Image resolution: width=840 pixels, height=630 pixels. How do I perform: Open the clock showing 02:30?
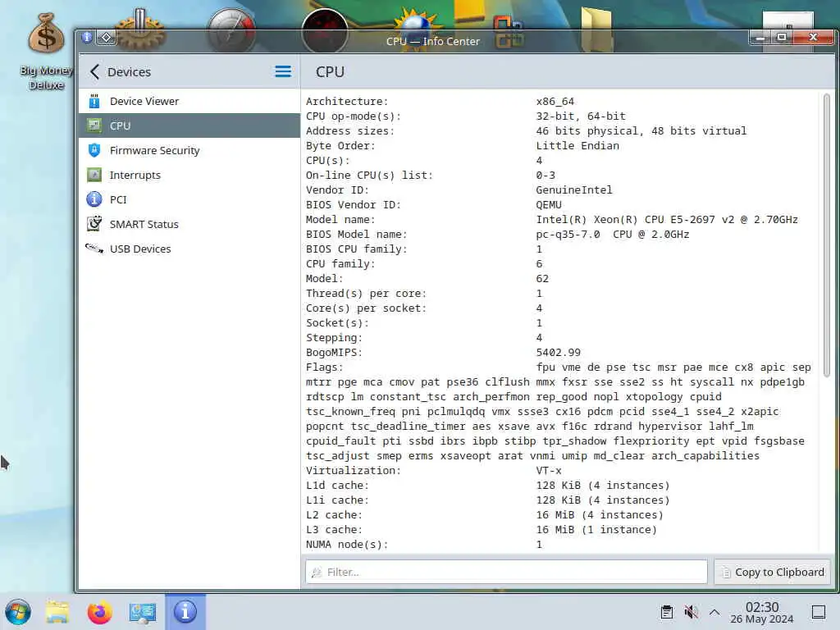coord(762,612)
